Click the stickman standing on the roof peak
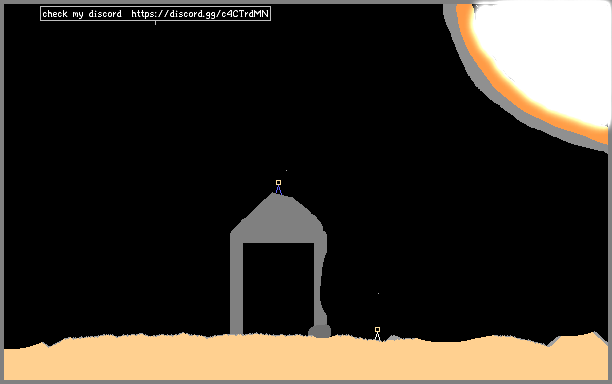The width and height of the screenshot is (612, 384). 278,187
